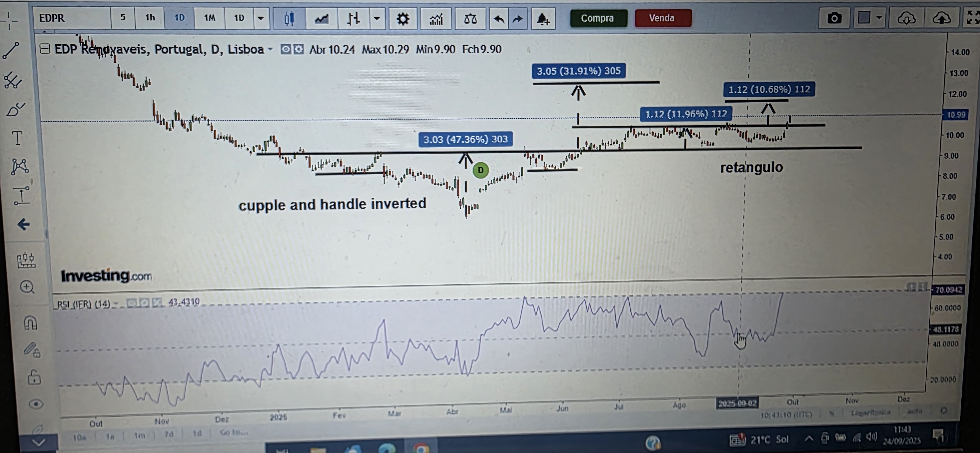
Task: Open the indicators chart icon
Action: coord(436,19)
